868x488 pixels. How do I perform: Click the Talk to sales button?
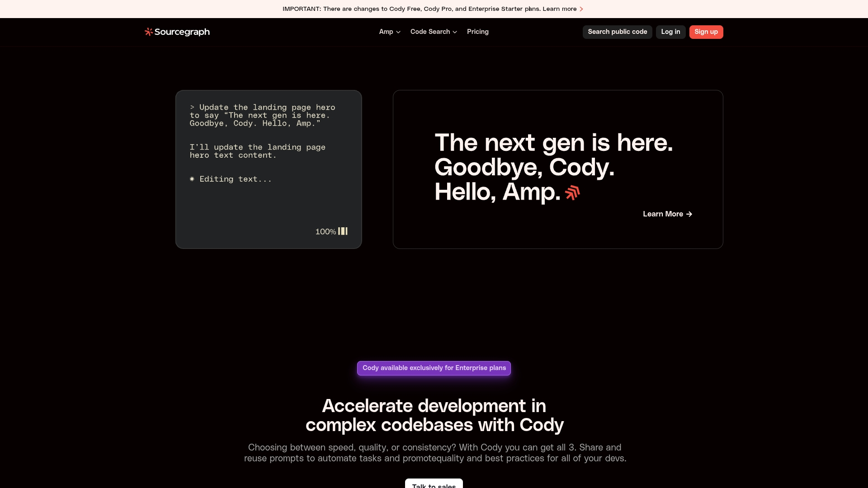434,484
